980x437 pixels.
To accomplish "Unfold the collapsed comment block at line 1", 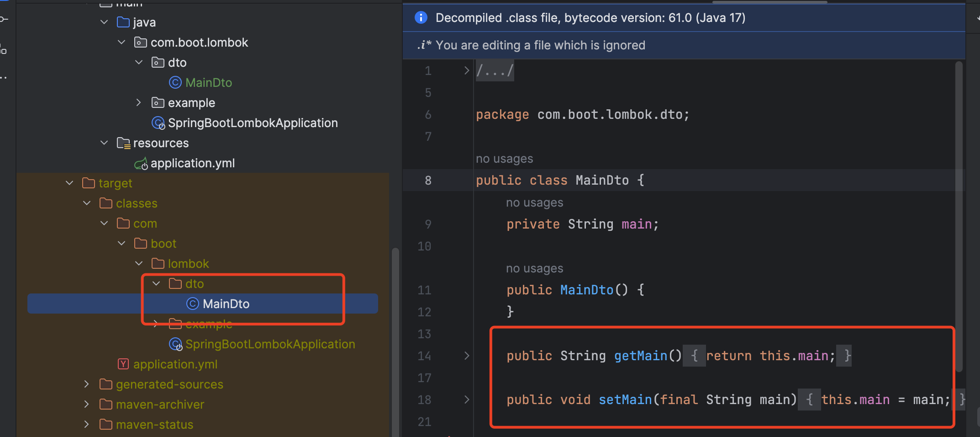I will tap(466, 70).
